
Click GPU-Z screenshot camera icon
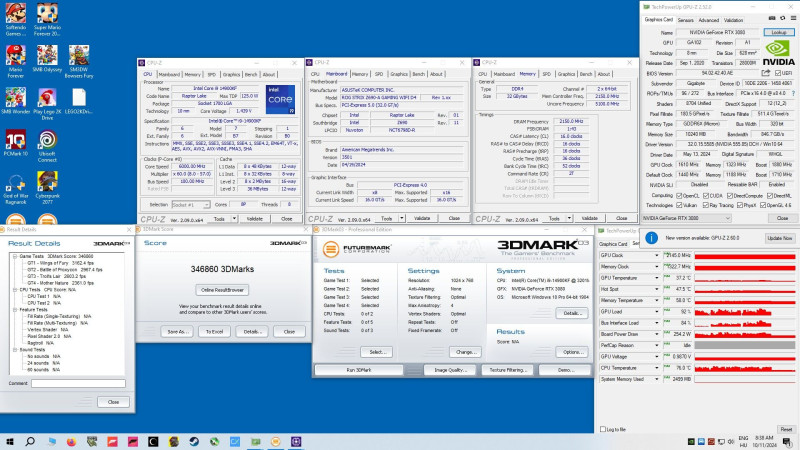tap(772, 18)
